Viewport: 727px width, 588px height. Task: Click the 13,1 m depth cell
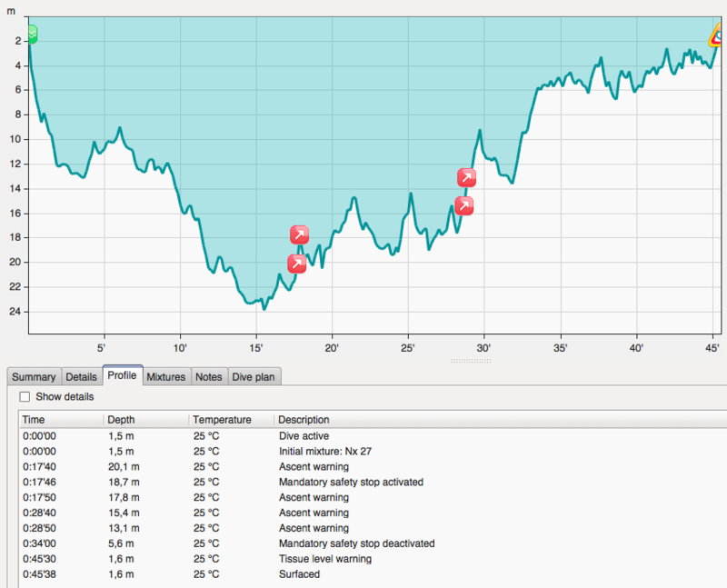click(x=124, y=528)
